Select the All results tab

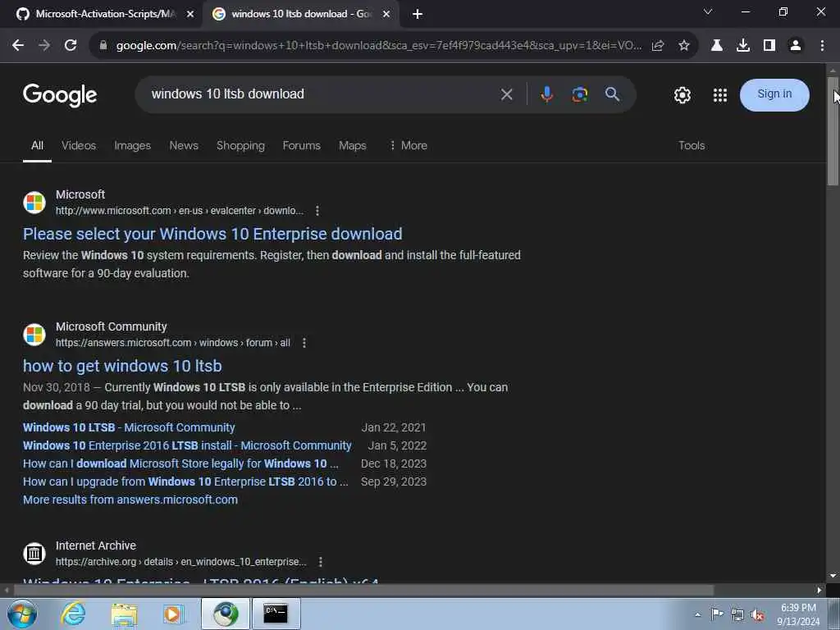pos(37,146)
